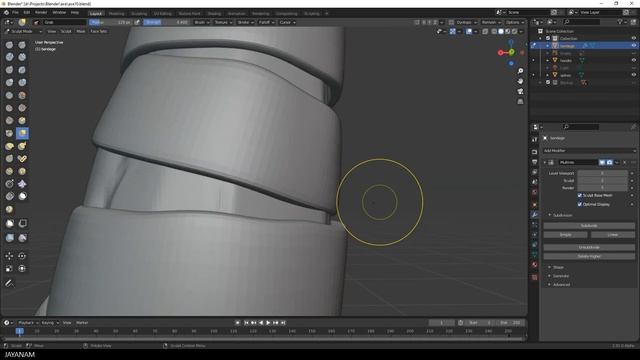Click the brush Strength slider

[x=167, y=22]
